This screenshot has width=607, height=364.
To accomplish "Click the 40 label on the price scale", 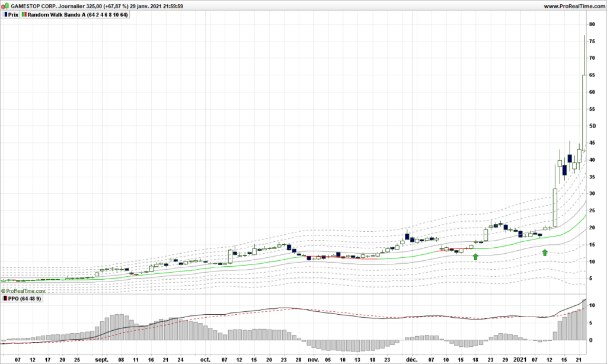I will (592, 160).
